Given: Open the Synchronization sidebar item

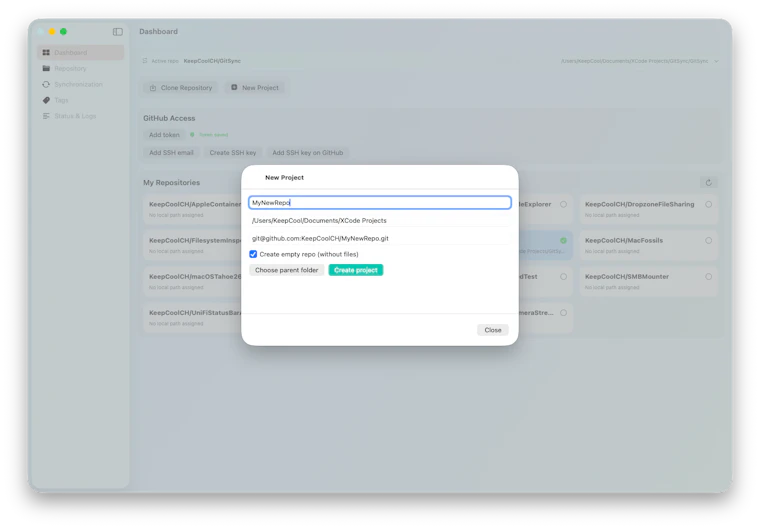Looking at the screenshot, I should 80,84.
